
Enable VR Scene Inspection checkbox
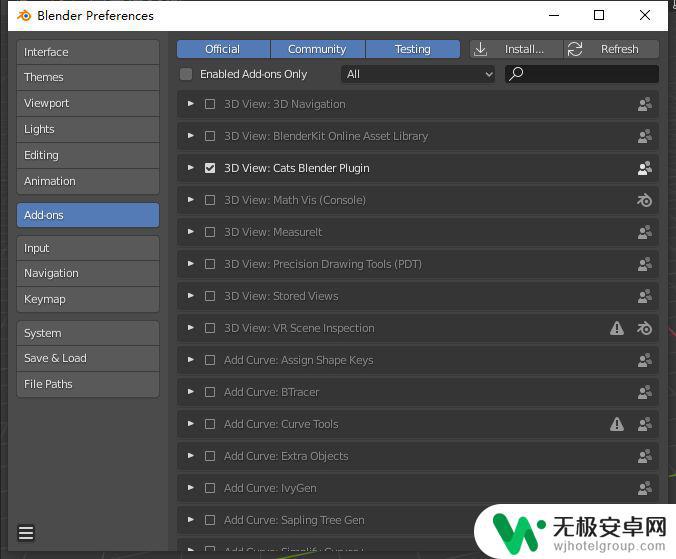point(210,328)
